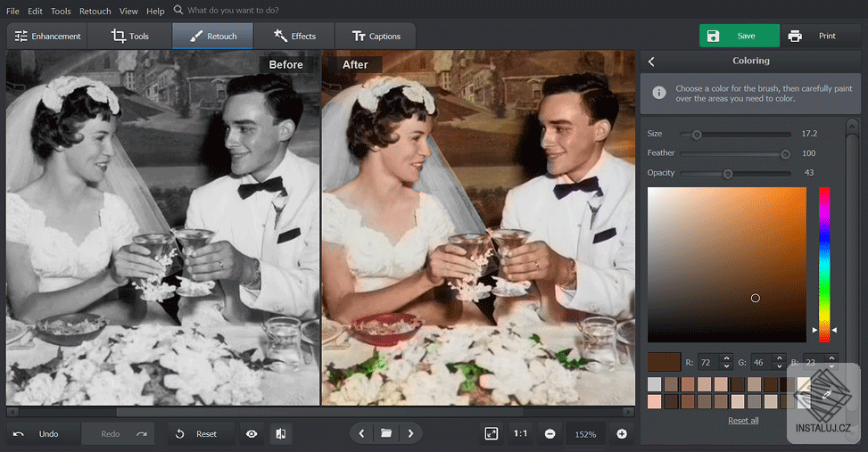Click the Undo arrow icon

point(19,434)
